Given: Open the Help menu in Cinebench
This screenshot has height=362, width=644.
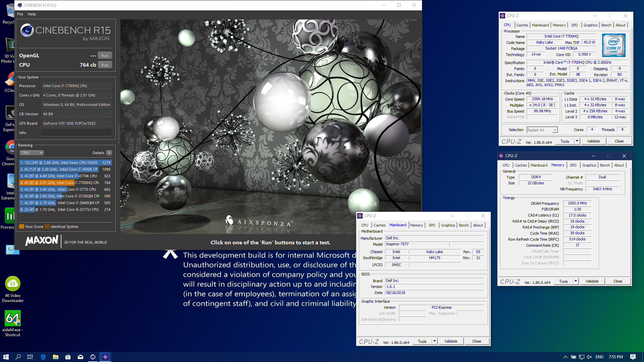Looking at the screenshot, I should point(32,14).
